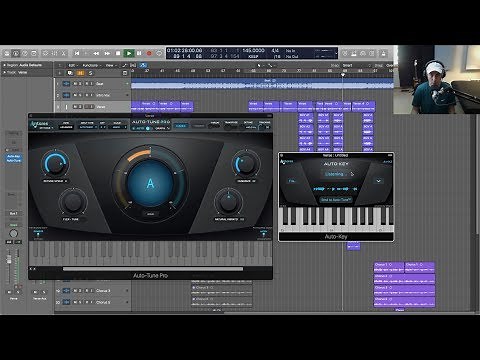Add a new track with plus button
Image resolution: width=480 pixels, height=360 pixels.
[x=60, y=73]
